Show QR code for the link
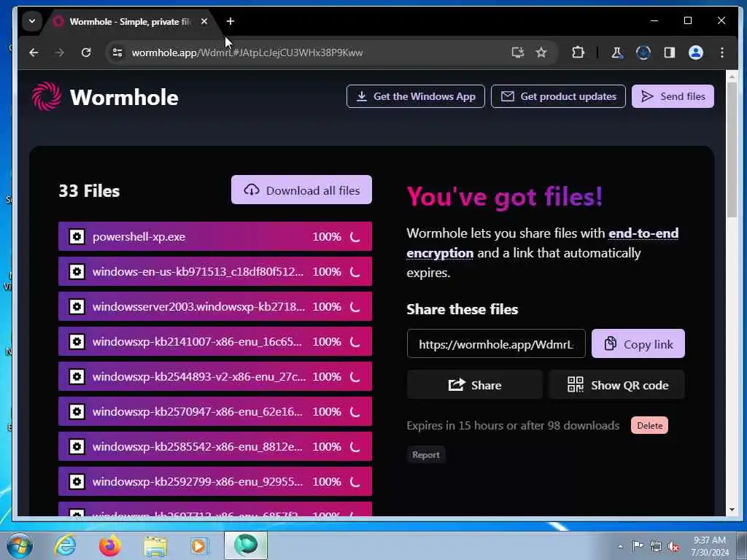 point(617,385)
